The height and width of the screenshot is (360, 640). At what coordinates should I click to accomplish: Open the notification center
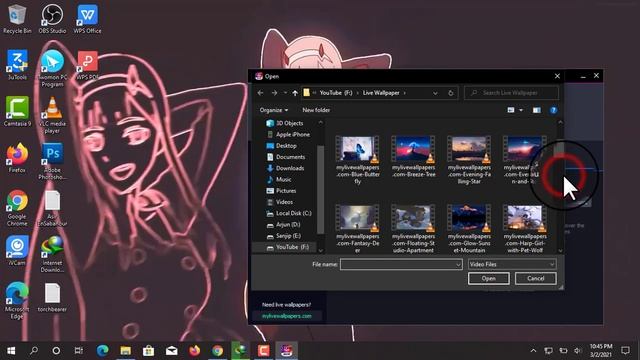(625, 351)
